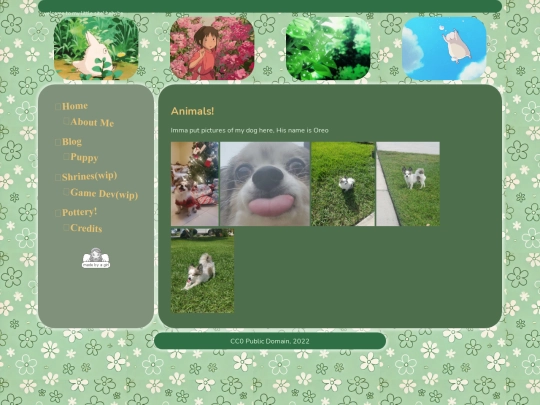Click bullet icon beside Blog
The height and width of the screenshot is (405, 540).
pos(58,142)
